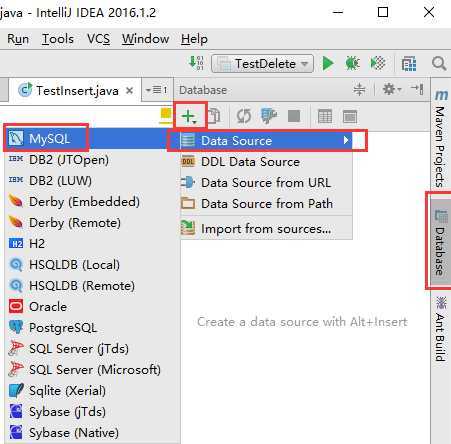Open the Tools menu
Image resolution: width=451 pixels, height=444 pixels.
[58, 39]
